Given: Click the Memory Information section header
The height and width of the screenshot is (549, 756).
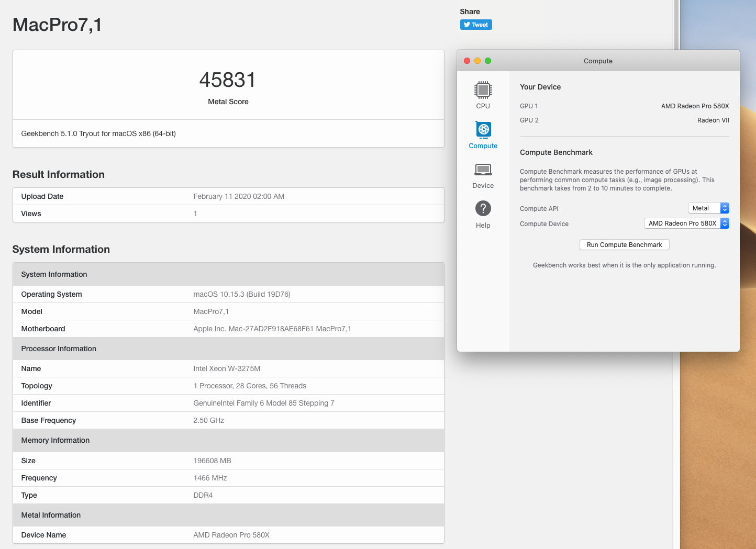Looking at the screenshot, I should pos(228,440).
